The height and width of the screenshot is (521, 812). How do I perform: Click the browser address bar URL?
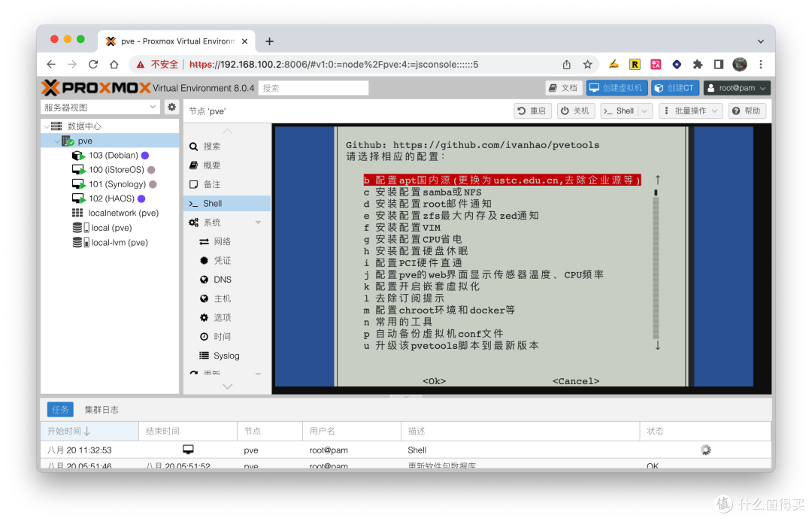334,65
